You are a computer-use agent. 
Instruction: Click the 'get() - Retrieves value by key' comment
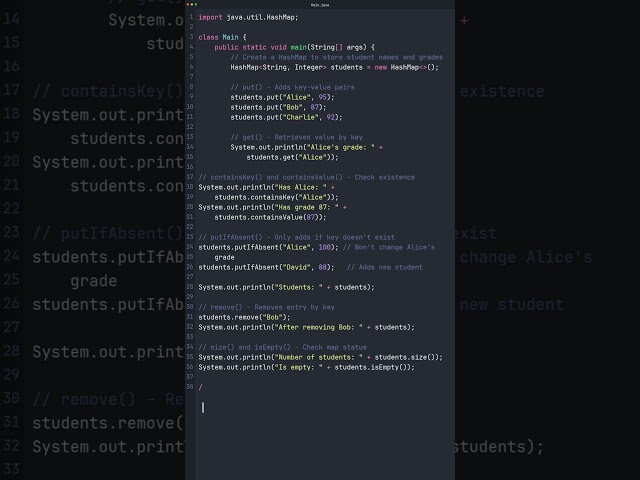point(296,137)
